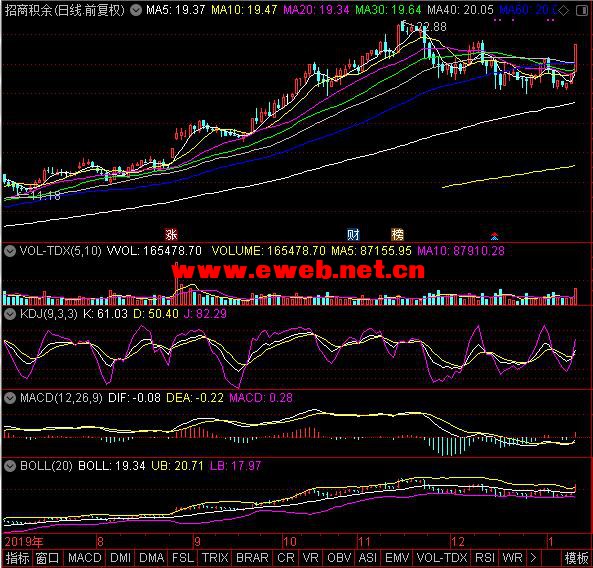The image size is (593, 568).
Task: Click the 榜 ranking marker icon
Action: [x=397, y=234]
